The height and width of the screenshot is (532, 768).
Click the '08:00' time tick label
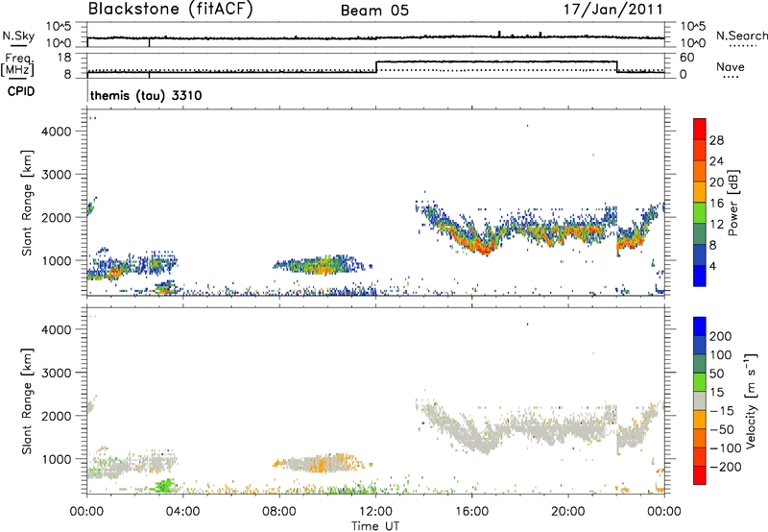coord(279,512)
